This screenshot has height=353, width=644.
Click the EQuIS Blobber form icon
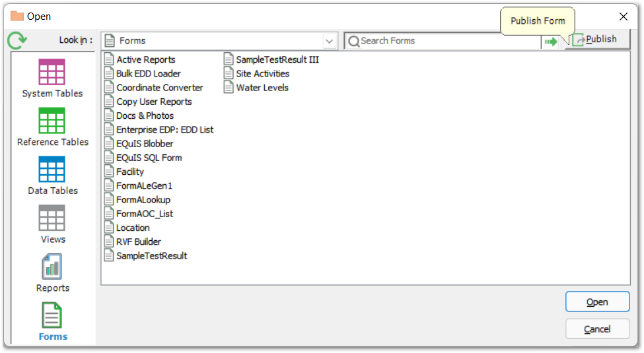(109, 144)
